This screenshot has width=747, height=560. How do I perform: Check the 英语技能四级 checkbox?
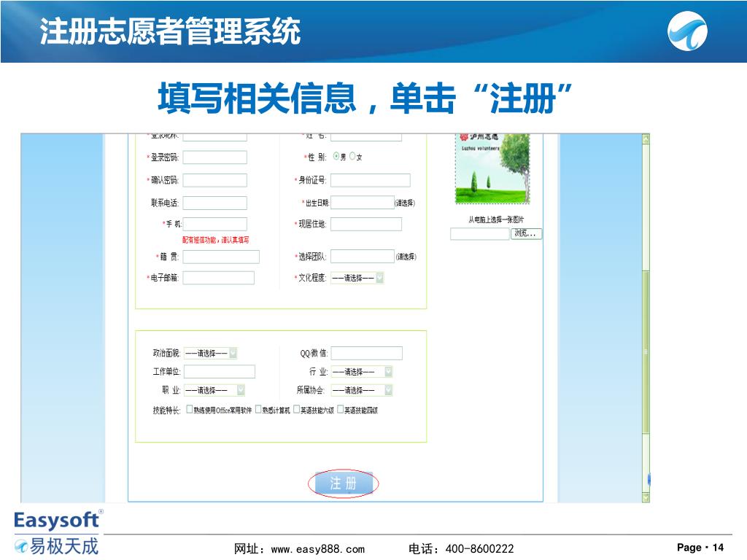click(x=341, y=410)
